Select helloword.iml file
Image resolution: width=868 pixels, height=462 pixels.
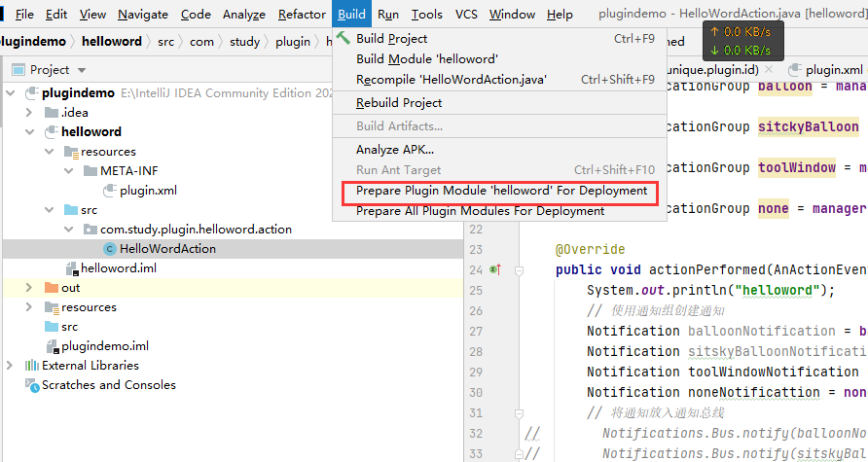(119, 268)
